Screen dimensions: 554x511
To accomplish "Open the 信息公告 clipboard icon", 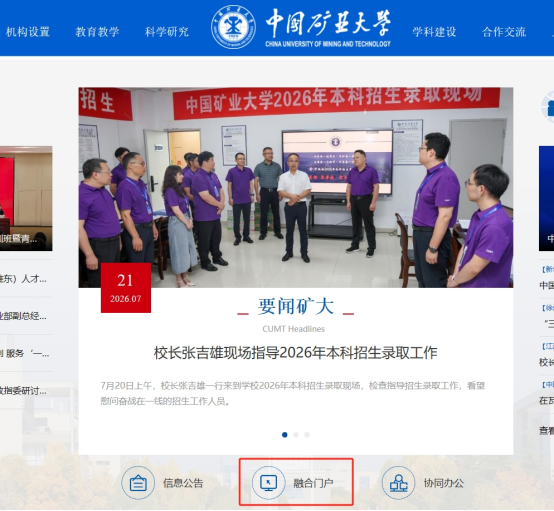I will [138, 483].
